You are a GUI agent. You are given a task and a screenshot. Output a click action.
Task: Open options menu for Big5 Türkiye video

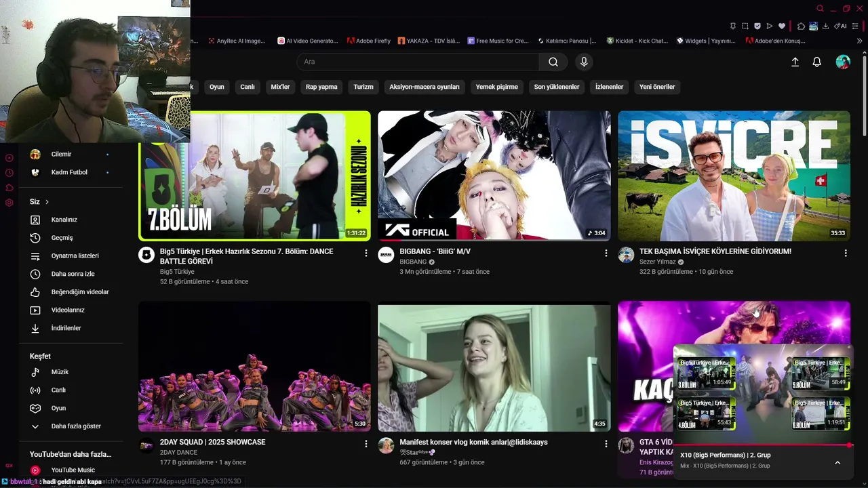(x=366, y=253)
